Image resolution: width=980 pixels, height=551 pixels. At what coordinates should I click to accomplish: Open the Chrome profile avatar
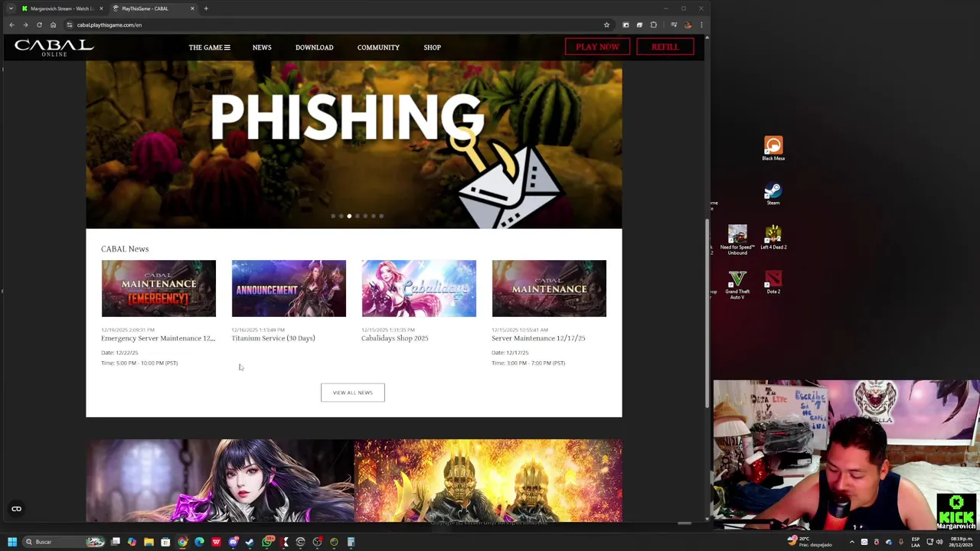pyautogui.click(x=688, y=24)
